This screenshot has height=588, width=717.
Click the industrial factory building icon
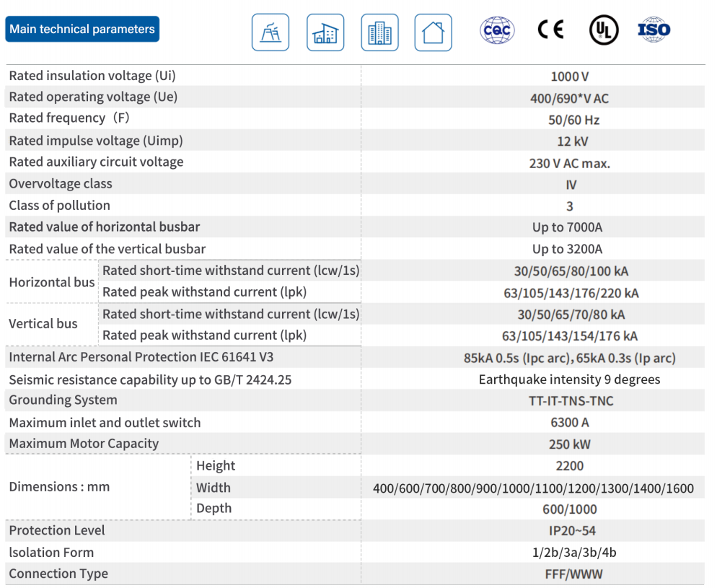[325, 32]
